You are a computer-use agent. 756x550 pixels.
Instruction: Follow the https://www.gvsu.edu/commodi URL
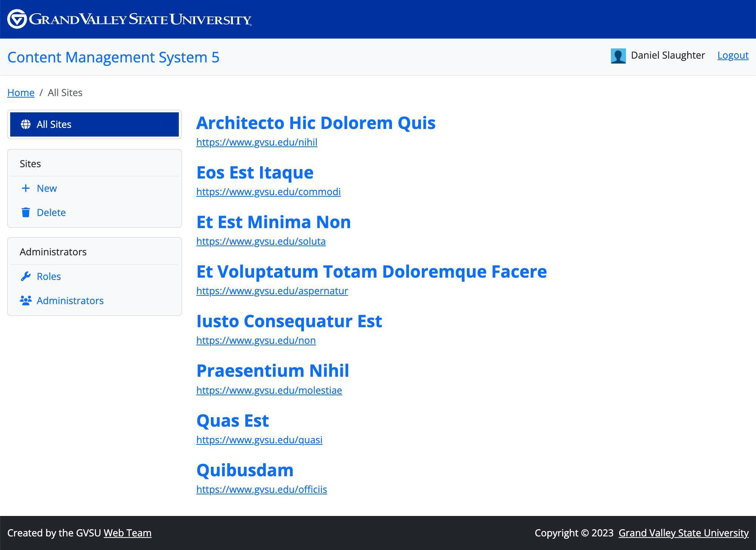coord(268,192)
